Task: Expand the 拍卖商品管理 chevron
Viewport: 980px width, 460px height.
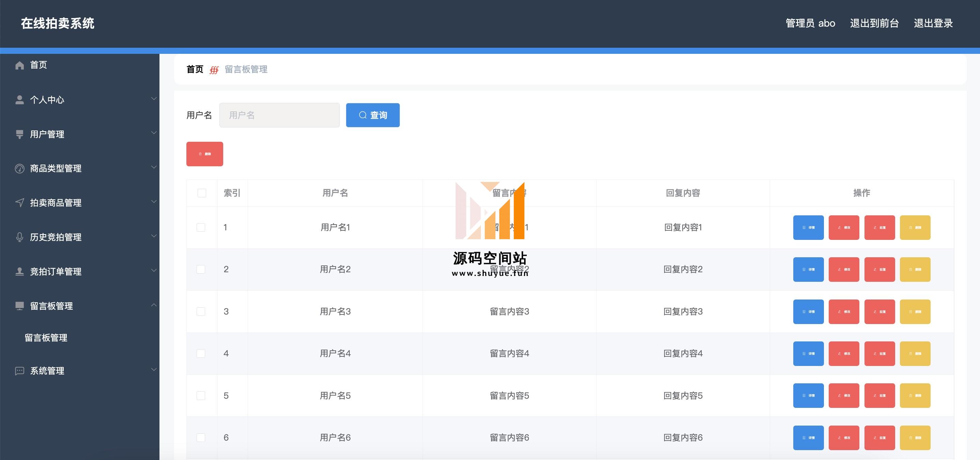Action: [x=154, y=201]
